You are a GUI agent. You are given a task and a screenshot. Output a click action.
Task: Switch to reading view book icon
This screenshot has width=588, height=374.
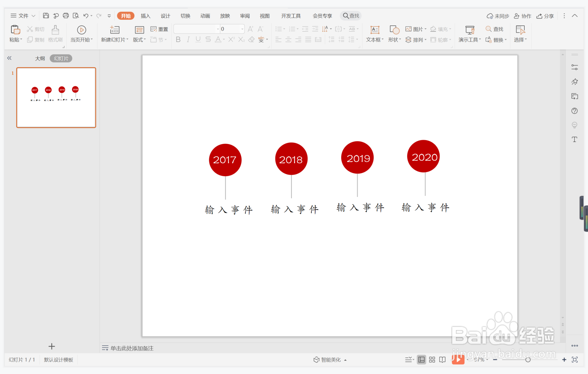click(x=442, y=360)
